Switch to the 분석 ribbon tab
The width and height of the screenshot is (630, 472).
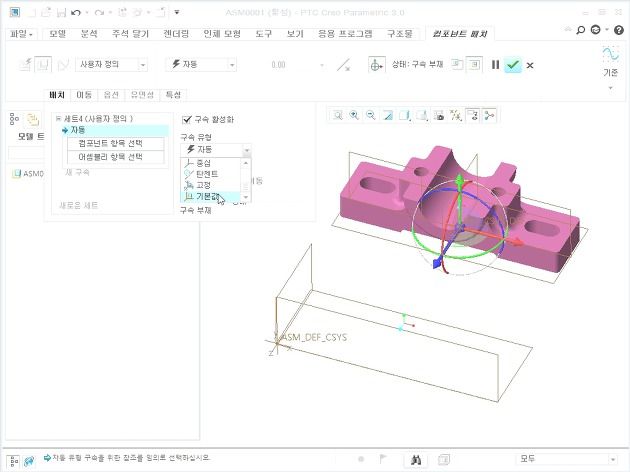[89, 34]
